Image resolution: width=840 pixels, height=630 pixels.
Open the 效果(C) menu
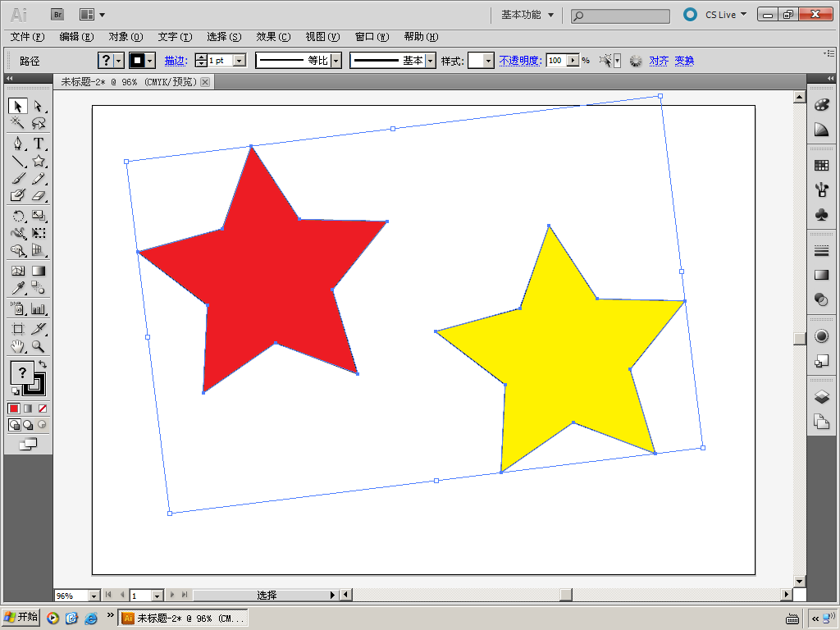pyautogui.click(x=273, y=37)
